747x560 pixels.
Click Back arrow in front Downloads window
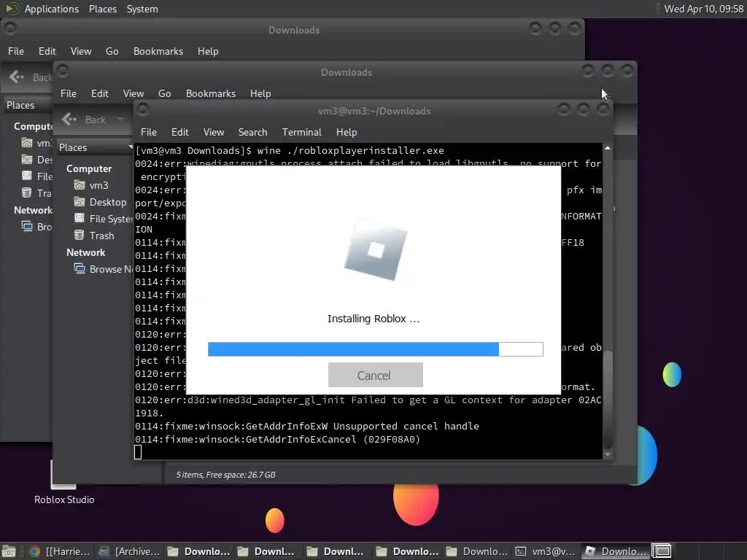coord(69,120)
